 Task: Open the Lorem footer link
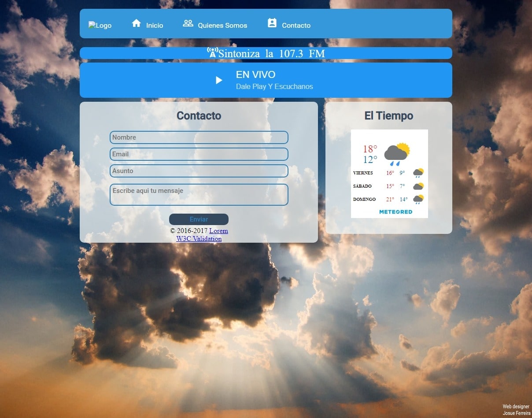[x=218, y=231]
